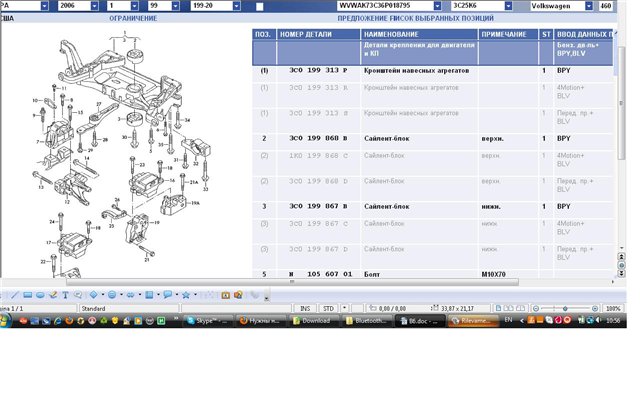Toggle the checkbox next to 199-20 field
The width and height of the screenshot is (640, 400).
tap(260, 7)
